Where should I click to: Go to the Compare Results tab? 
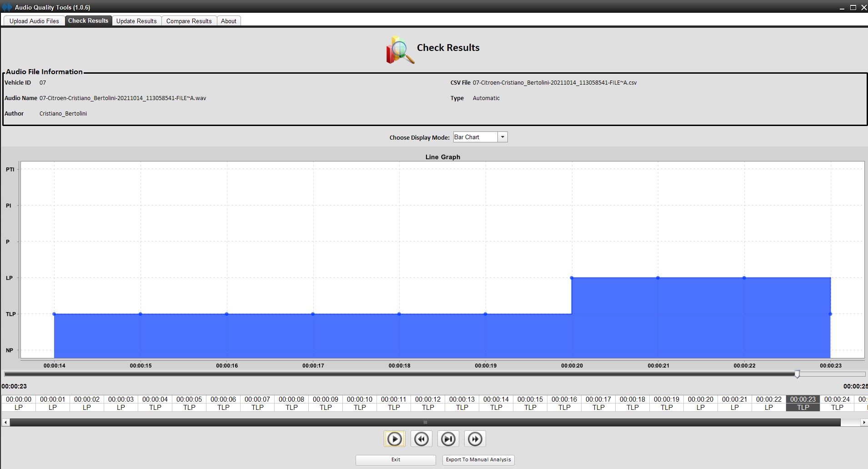click(189, 21)
